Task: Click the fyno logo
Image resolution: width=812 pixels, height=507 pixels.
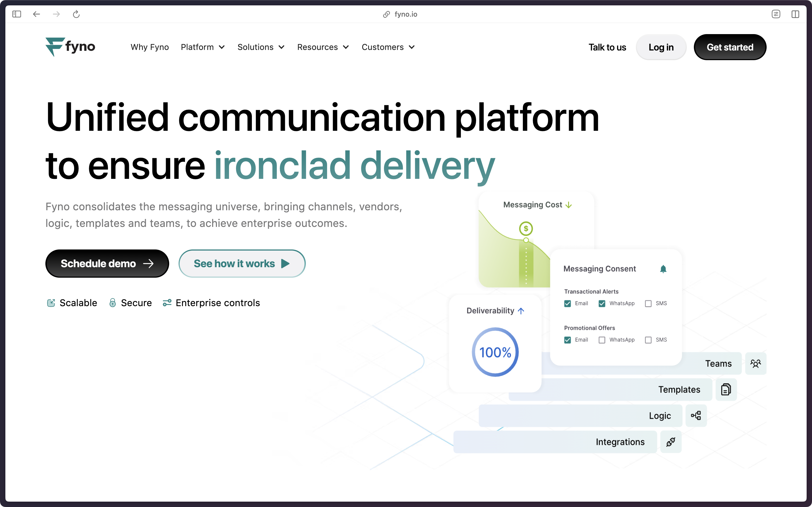Action: [x=70, y=47]
